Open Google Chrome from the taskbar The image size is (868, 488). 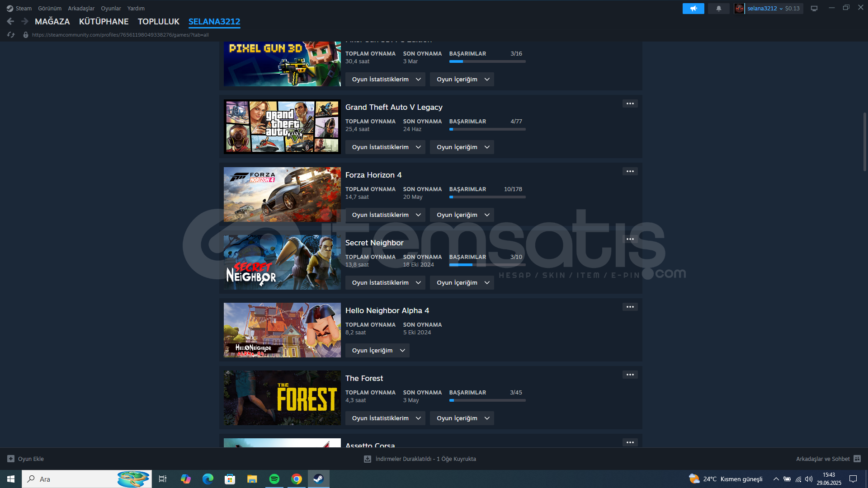tap(297, 479)
